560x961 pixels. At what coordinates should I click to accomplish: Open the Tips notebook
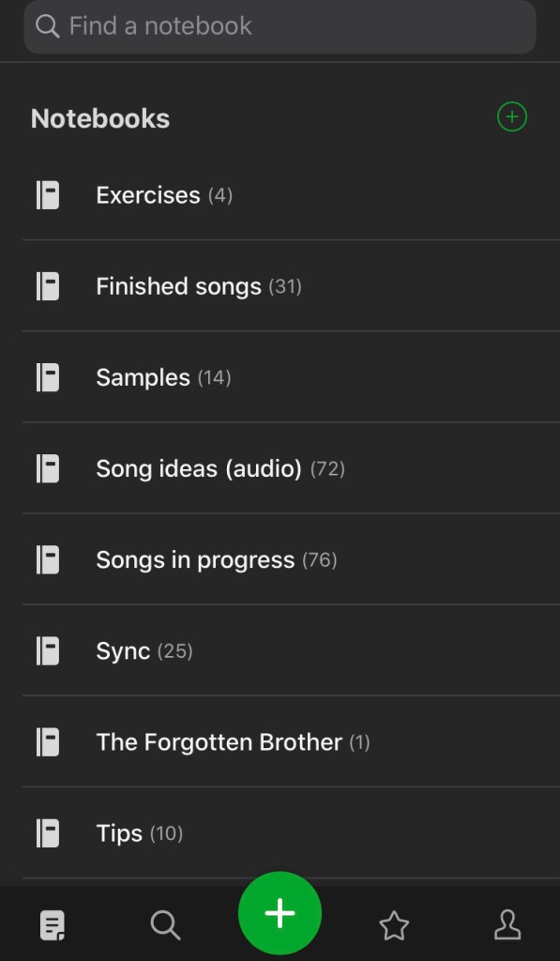click(x=291, y=833)
